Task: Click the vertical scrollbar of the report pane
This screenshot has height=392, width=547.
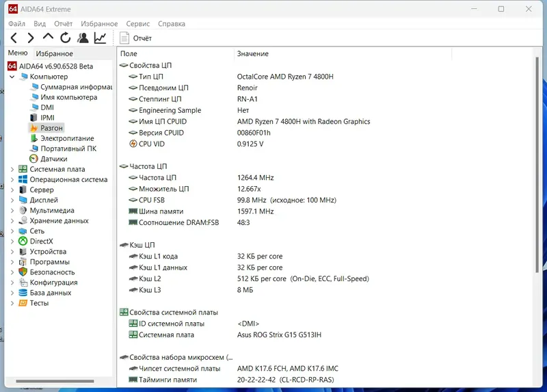Action: (537, 165)
